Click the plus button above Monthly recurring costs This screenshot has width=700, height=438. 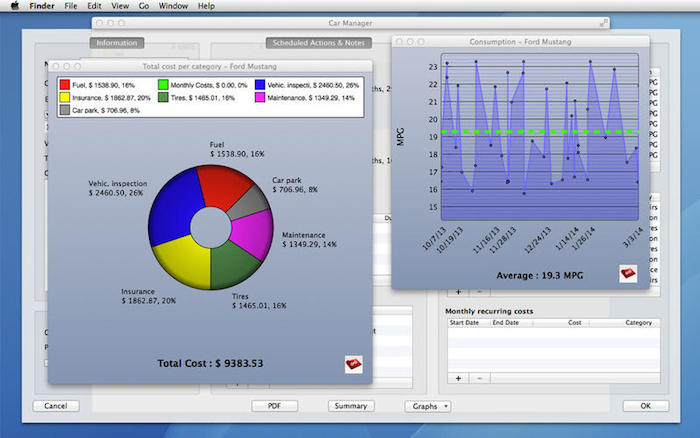[x=458, y=293]
